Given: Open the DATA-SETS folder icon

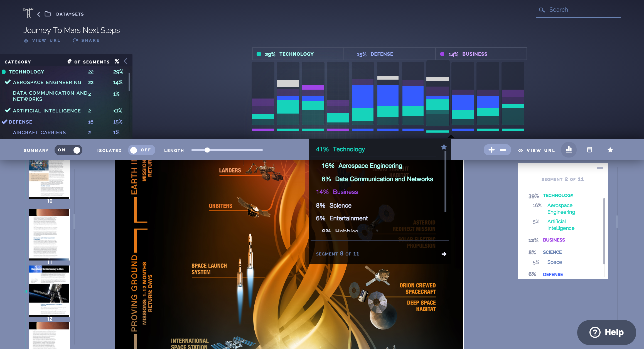Looking at the screenshot, I should click(48, 14).
